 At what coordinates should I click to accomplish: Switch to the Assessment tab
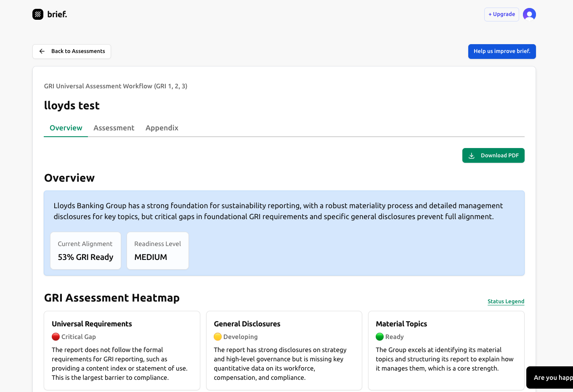point(114,128)
